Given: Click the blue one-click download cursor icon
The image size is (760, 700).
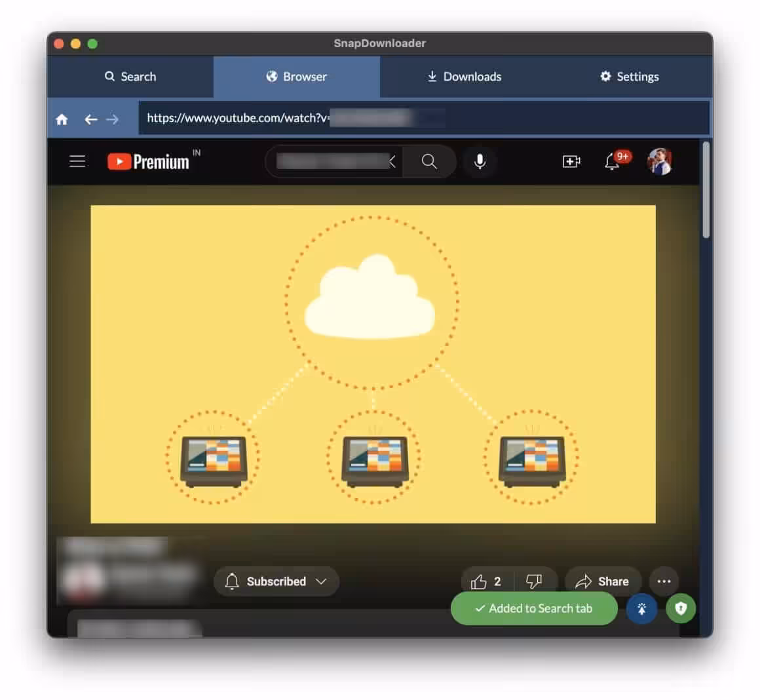Looking at the screenshot, I should click(x=641, y=608).
